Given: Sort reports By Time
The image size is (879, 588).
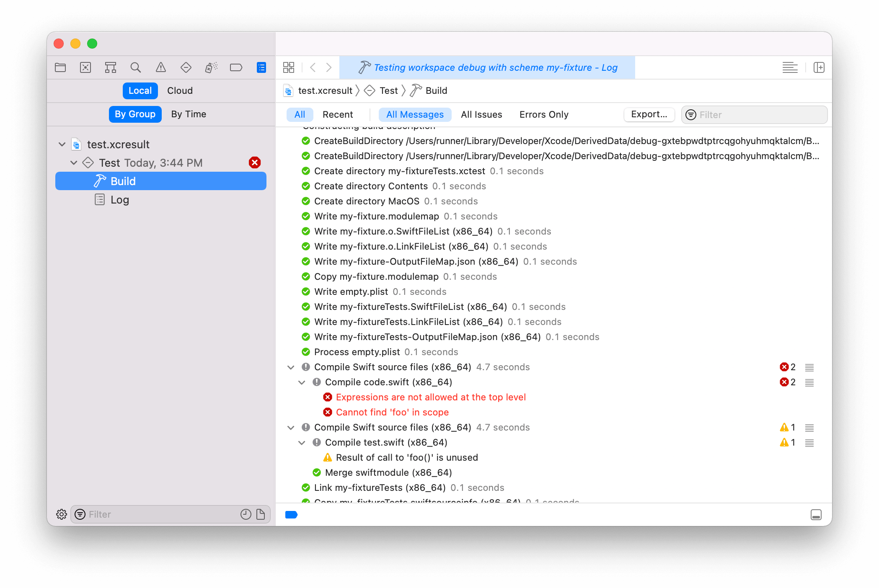Looking at the screenshot, I should 189,114.
